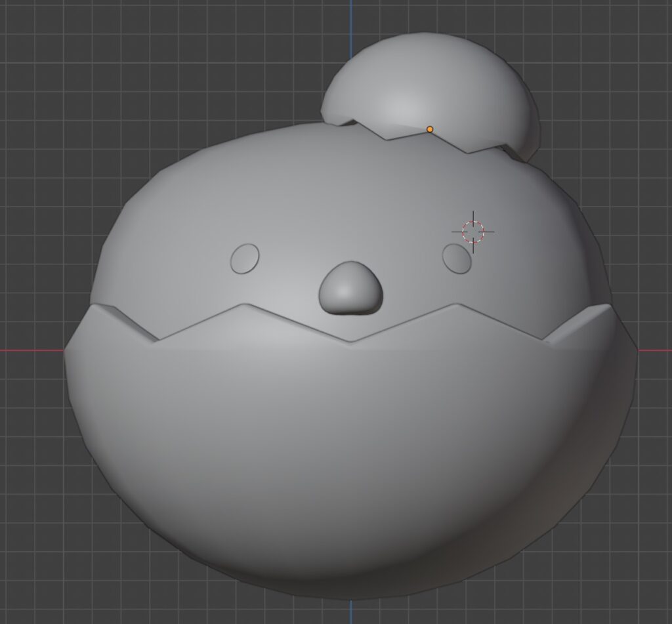Image resolution: width=672 pixels, height=624 pixels.
Task: Click the shell's right zigzag peak below the right eye
Action: point(455,305)
